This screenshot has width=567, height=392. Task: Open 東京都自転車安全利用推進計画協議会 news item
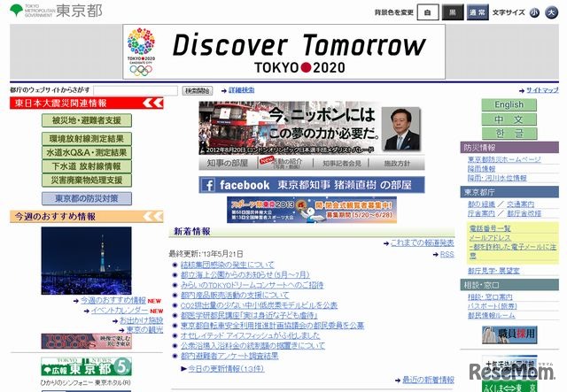(x=272, y=326)
